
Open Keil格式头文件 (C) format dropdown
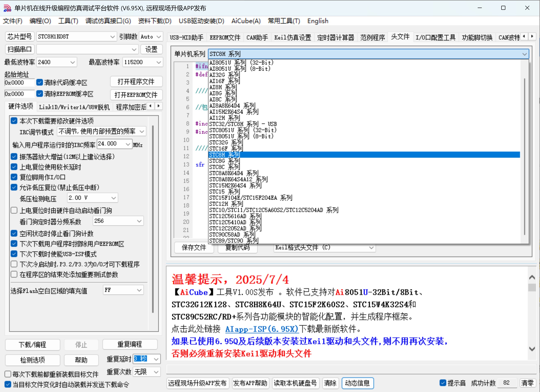tap(325, 248)
